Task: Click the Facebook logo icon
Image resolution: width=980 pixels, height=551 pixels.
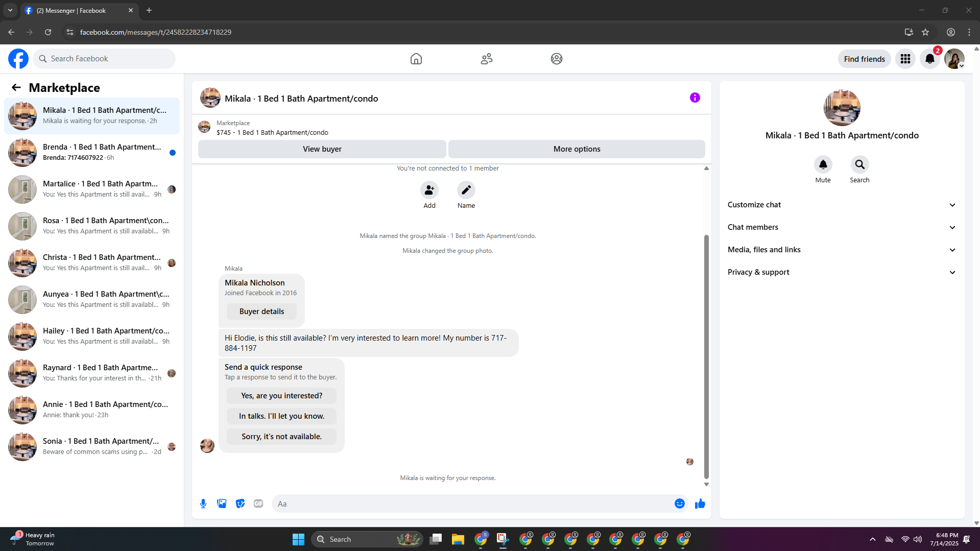Action: click(18, 59)
